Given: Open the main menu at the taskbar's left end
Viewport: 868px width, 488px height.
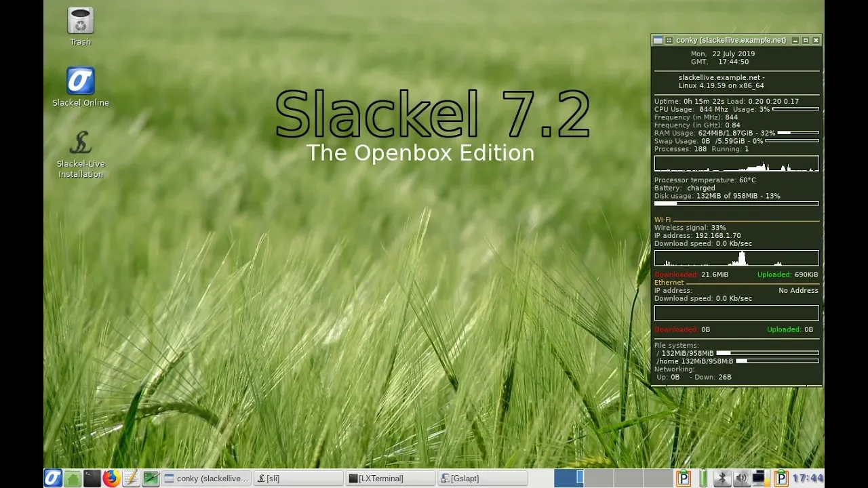Looking at the screenshot, I should [x=54, y=478].
